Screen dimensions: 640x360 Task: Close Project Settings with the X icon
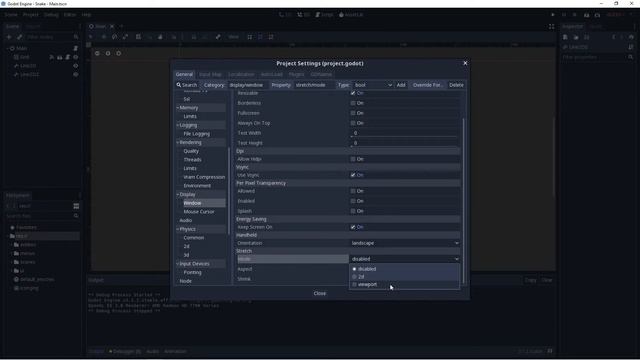pos(465,63)
